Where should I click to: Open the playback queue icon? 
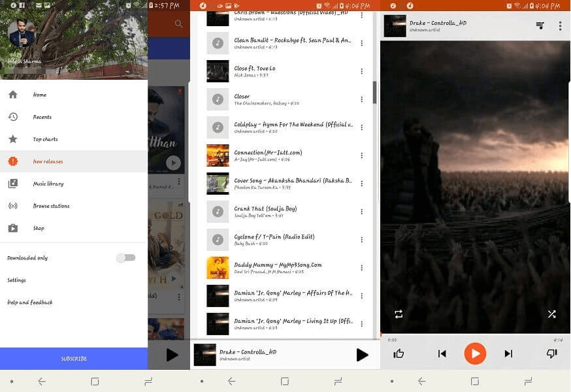click(x=540, y=25)
